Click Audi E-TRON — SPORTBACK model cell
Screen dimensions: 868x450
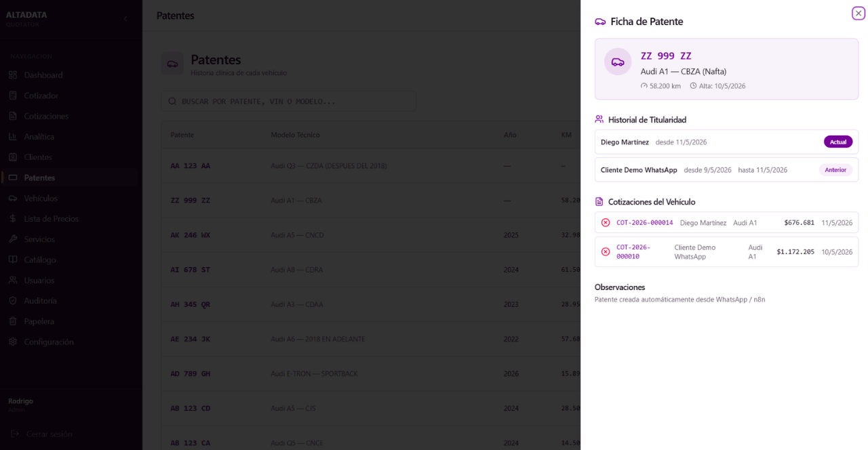point(314,373)
